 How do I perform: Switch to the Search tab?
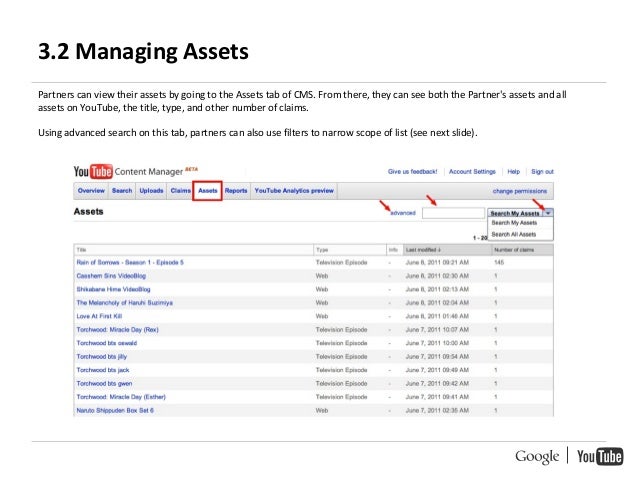pyautogui.click(x=122, y=190)
